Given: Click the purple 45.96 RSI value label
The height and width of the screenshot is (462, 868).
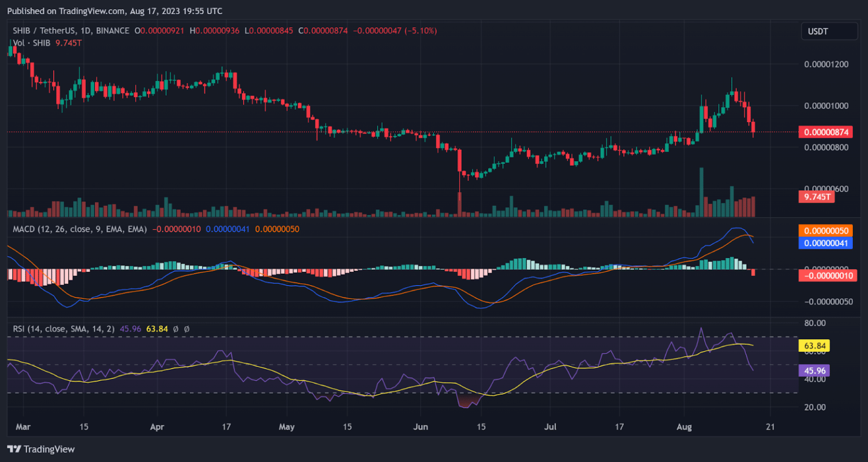Looking at the screenshot, I should coord(814,371).
